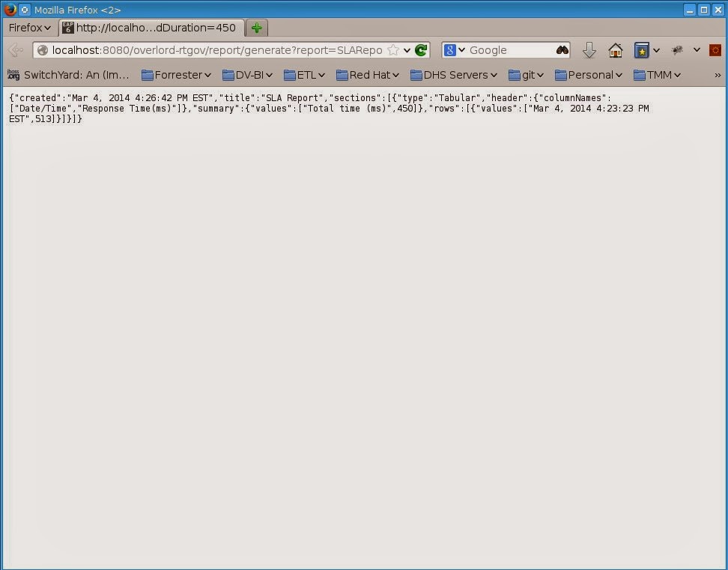Focus the localhost:8080 URL address field
728x570 pixels.
pyautogui.click(x=216, y=50)
